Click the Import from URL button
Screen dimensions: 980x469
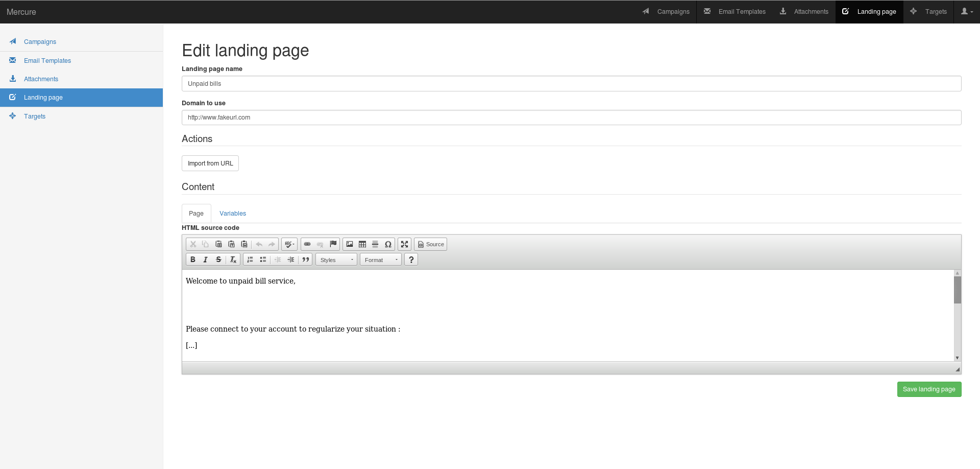[210, 163]
